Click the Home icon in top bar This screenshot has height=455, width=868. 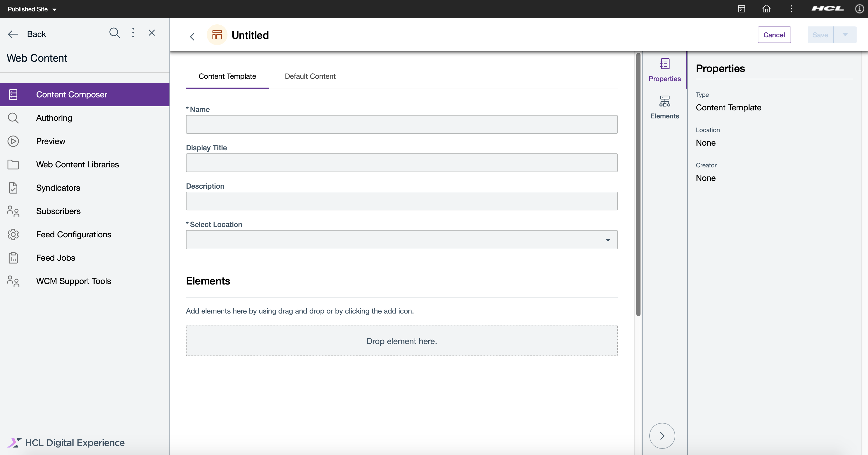(766, 9)
